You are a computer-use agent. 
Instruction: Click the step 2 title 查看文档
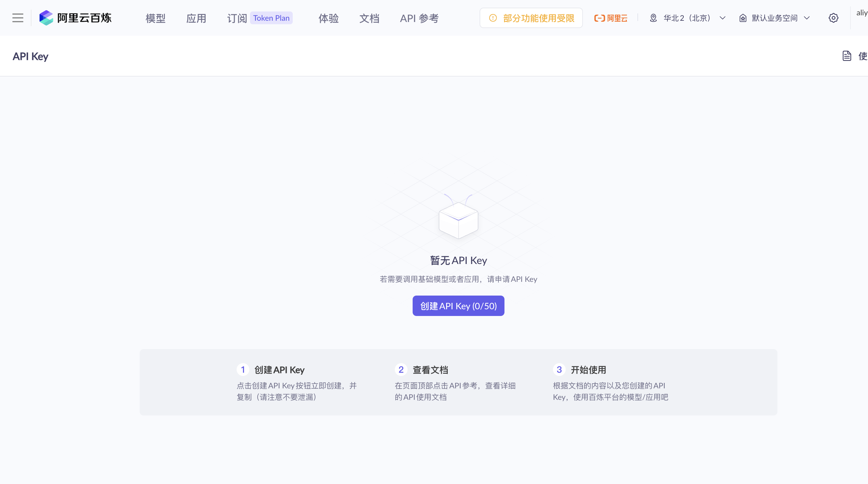430,370
